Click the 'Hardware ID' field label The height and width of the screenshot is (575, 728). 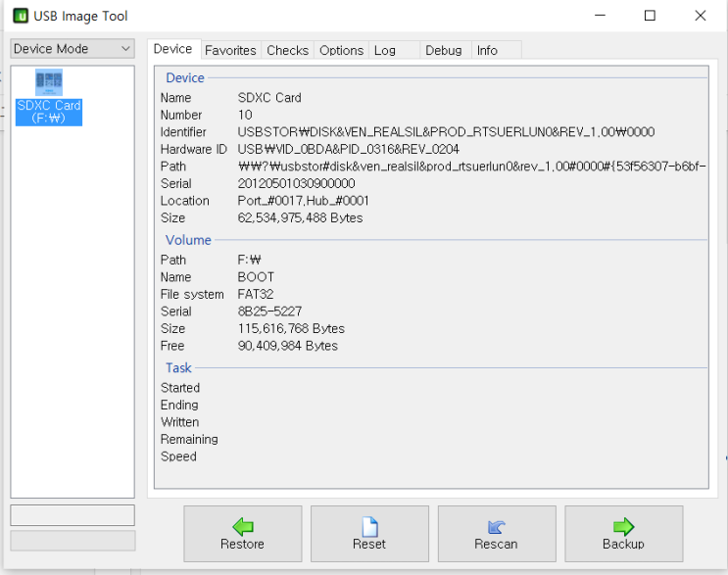tap(193, 149)
